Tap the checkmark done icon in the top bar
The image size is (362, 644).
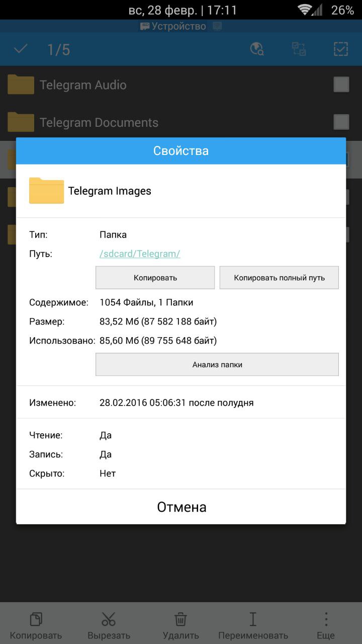(21, 49)
